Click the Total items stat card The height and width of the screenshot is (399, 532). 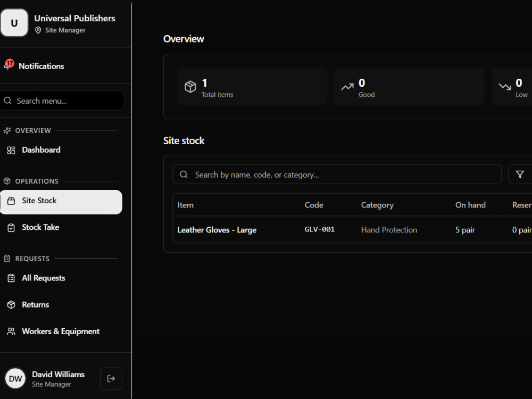coord(252,87)
